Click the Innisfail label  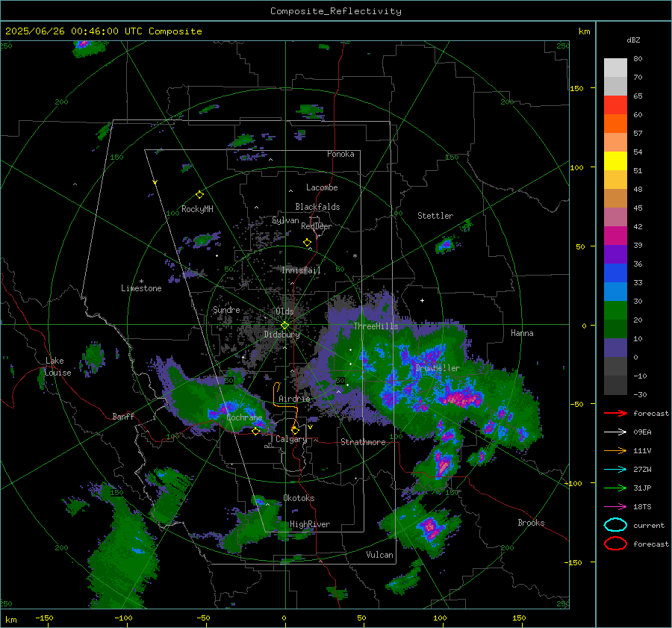(x=301, y=270)
